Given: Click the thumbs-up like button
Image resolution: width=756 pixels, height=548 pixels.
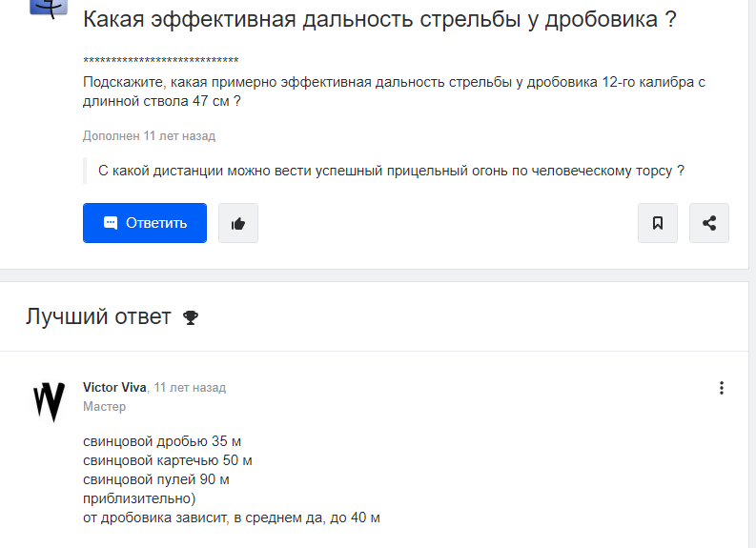Looking at the screenshot, I should point(238,223).
